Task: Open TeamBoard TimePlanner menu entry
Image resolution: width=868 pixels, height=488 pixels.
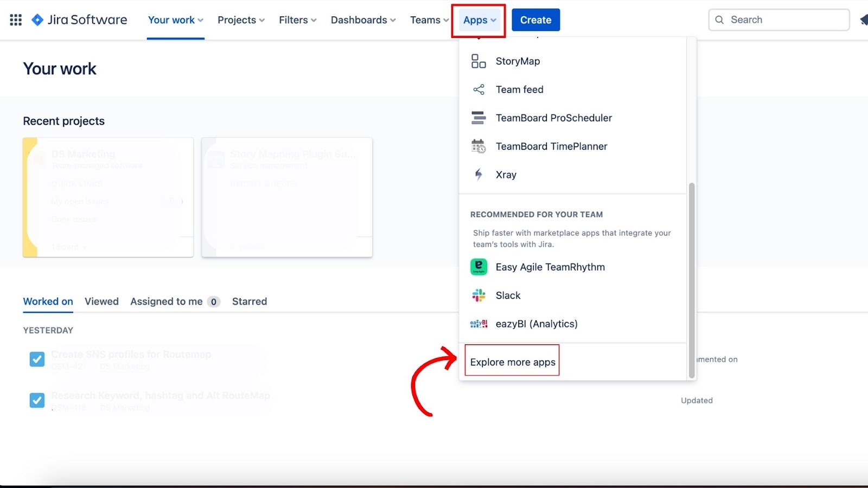Action: [x=573, y=146]
